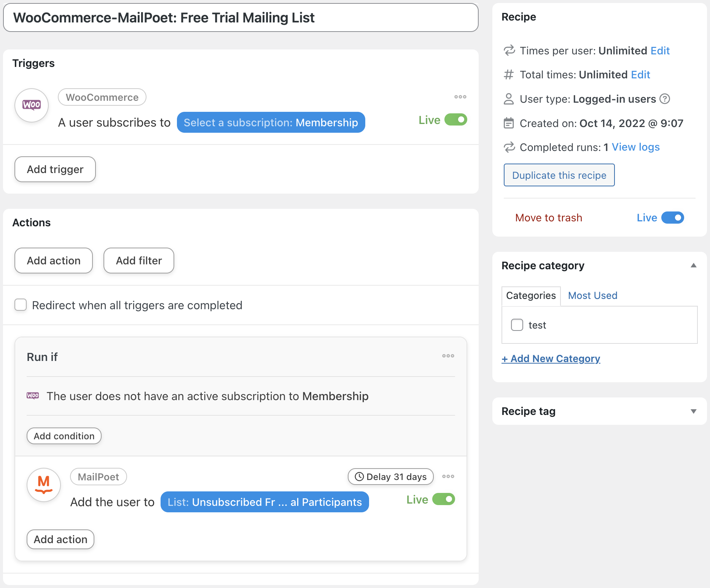Edit the Times per user limit

tap(660, 51)
